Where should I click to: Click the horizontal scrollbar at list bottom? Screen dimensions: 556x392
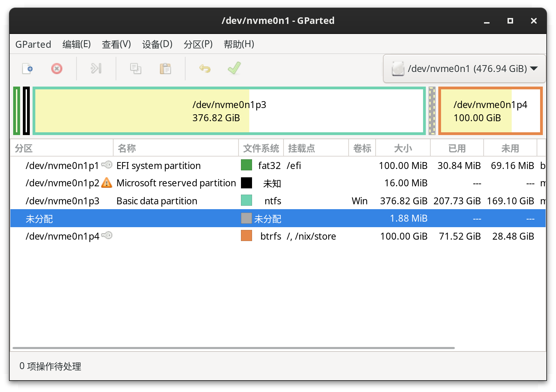234,348
